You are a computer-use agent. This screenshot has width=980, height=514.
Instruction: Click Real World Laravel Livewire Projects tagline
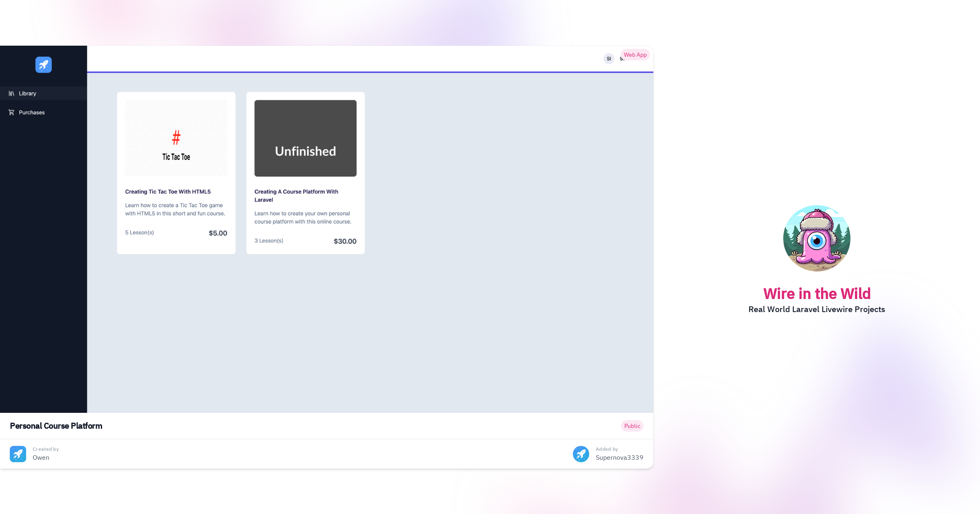click(x=817, y=310)
